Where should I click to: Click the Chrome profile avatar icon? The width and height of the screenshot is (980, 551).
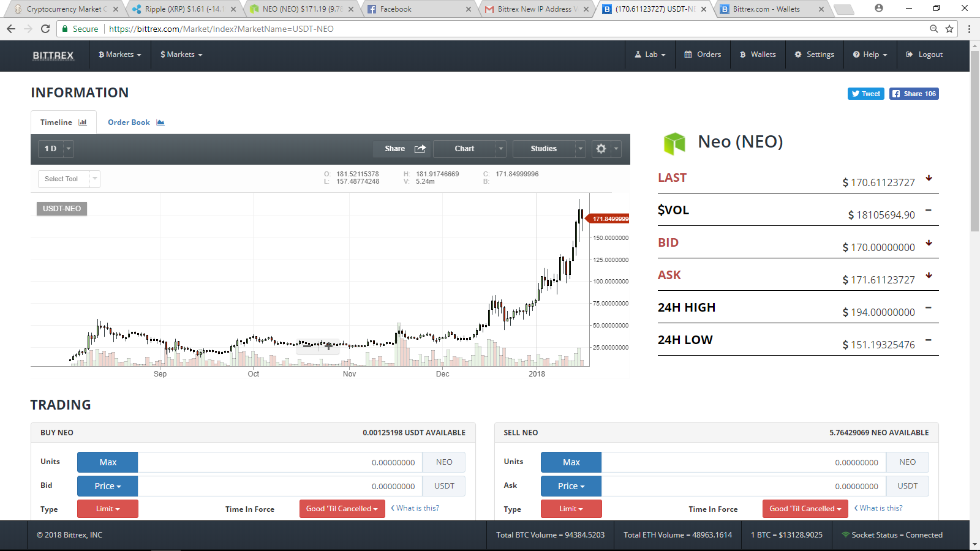point(879,9)
